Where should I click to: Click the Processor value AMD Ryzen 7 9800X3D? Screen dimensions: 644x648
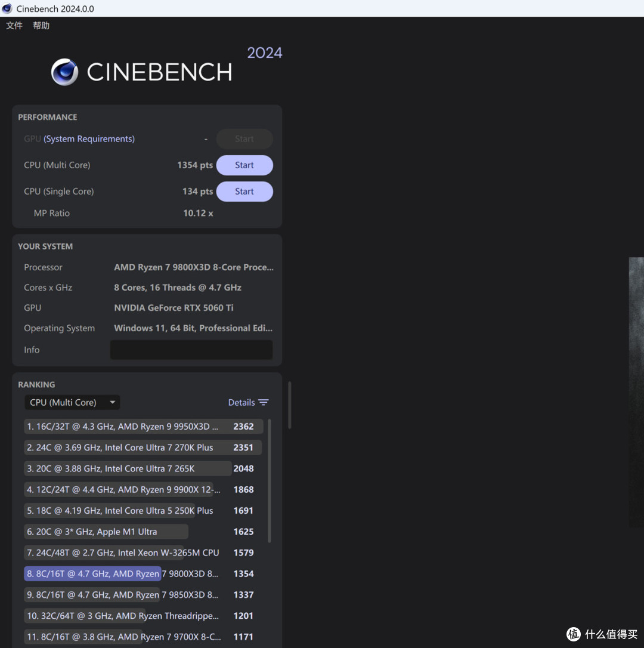coord(194,267)
